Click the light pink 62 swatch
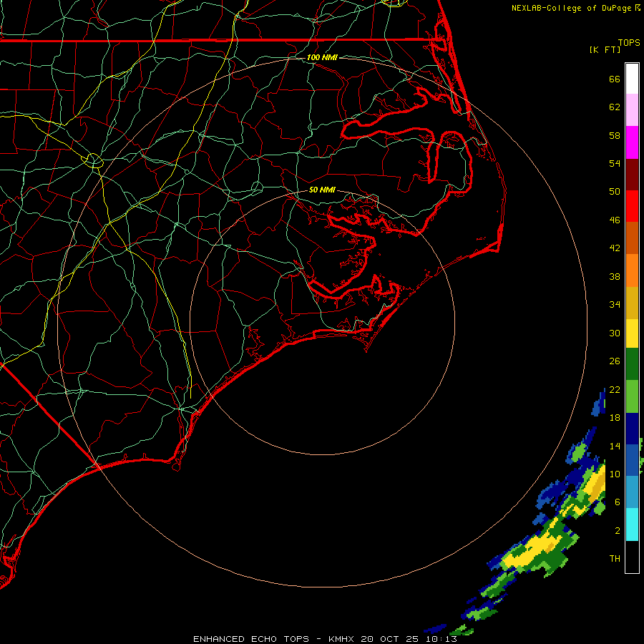 click(632, 110)
